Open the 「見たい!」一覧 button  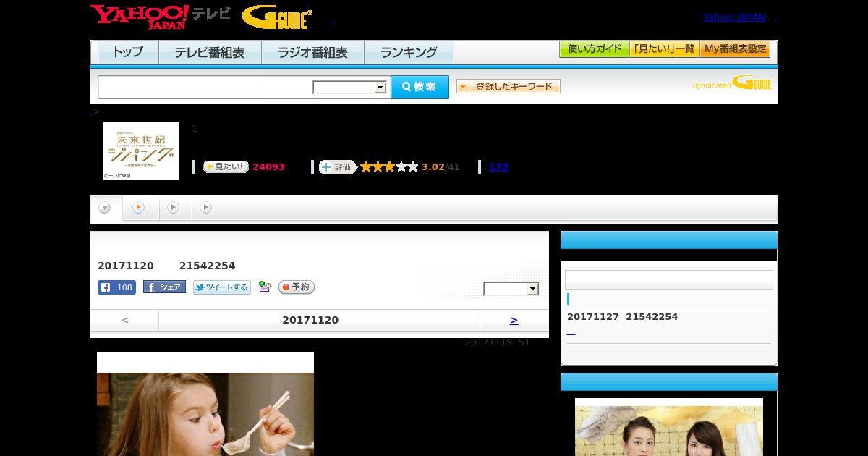(665, 49)
